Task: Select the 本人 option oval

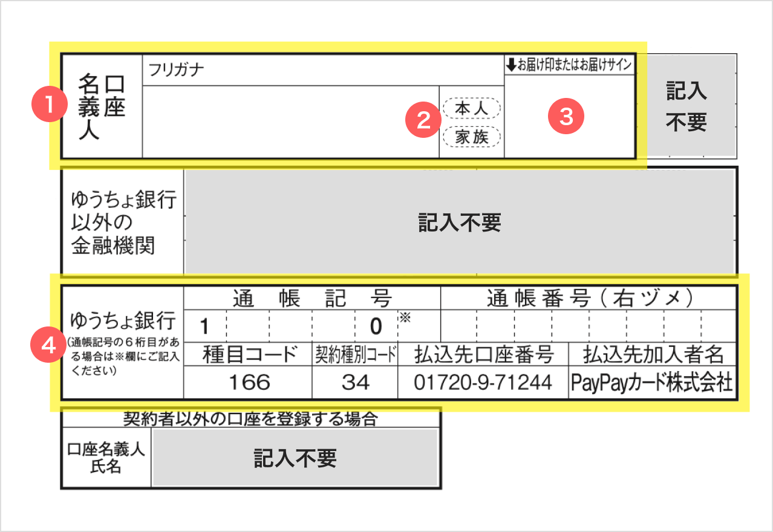Action: (472, 109)
